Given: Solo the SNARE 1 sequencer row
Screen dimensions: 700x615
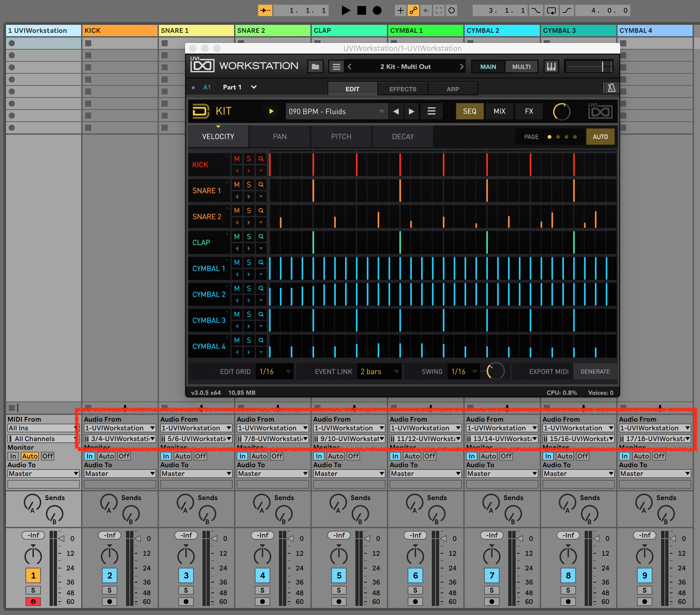Looking at the screenshot, I should [249, 185].
